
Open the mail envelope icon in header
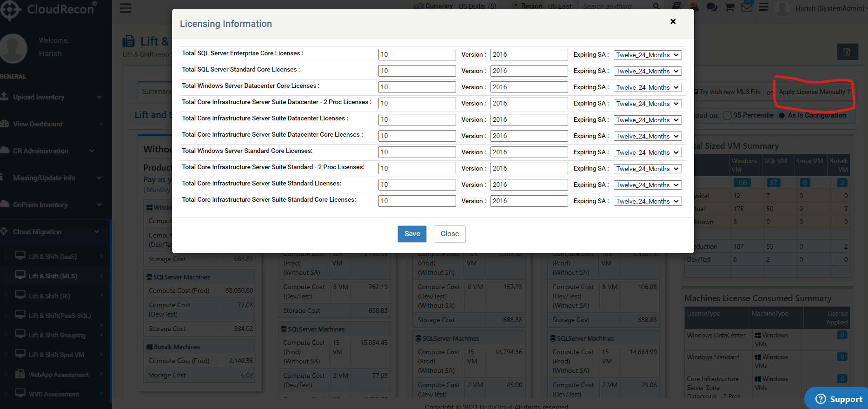click(x=747, y=7)
